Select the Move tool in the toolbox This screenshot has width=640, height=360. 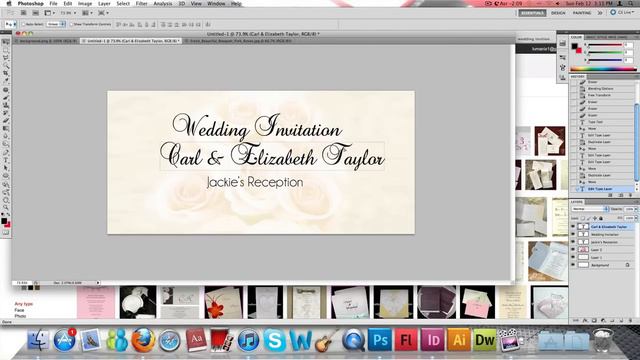(6, 42)
